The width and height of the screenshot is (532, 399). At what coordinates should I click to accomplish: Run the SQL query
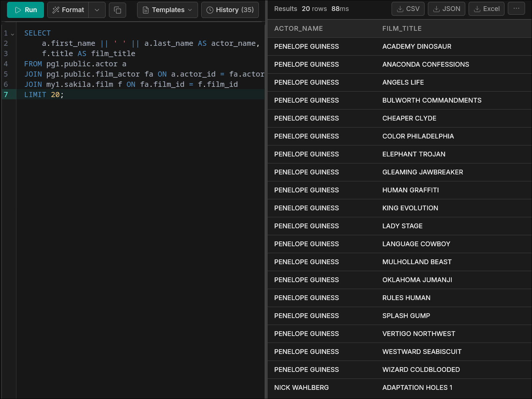[25, 10]
